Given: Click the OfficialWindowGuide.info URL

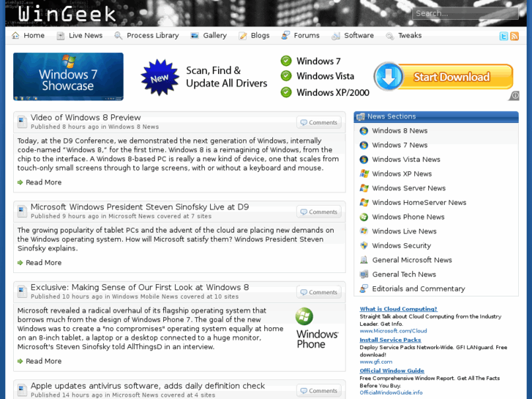Looking at the screenshot, I should (x=391, y=392).
